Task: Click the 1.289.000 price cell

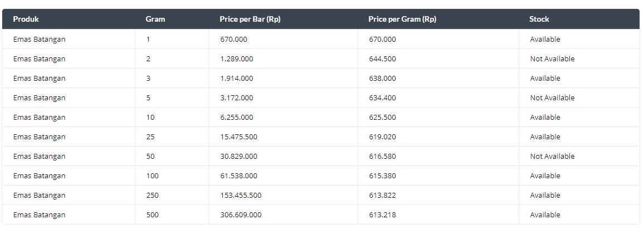Action: pos(237,58)
